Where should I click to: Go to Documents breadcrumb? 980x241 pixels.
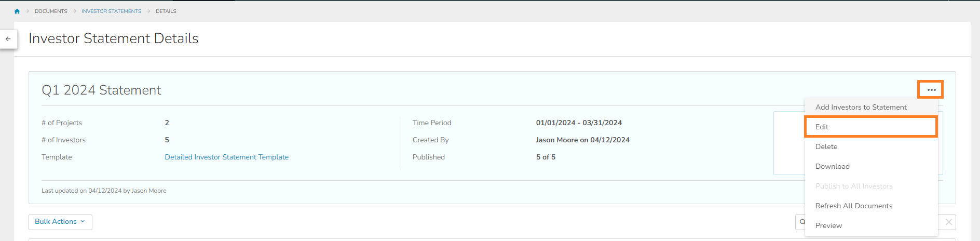[51, 11]
